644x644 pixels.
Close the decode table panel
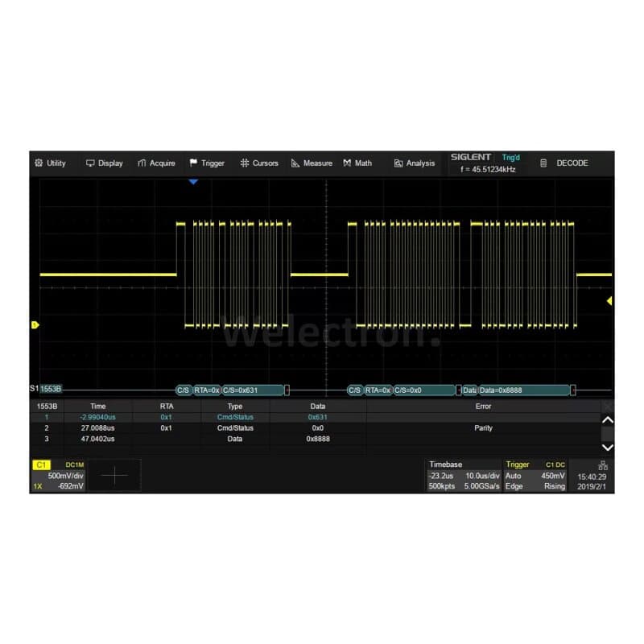(x=608, y=407)
